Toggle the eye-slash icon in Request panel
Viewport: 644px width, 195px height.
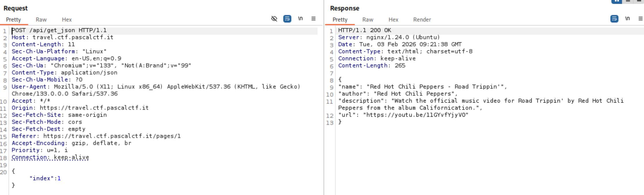click(x=274, y=19)
